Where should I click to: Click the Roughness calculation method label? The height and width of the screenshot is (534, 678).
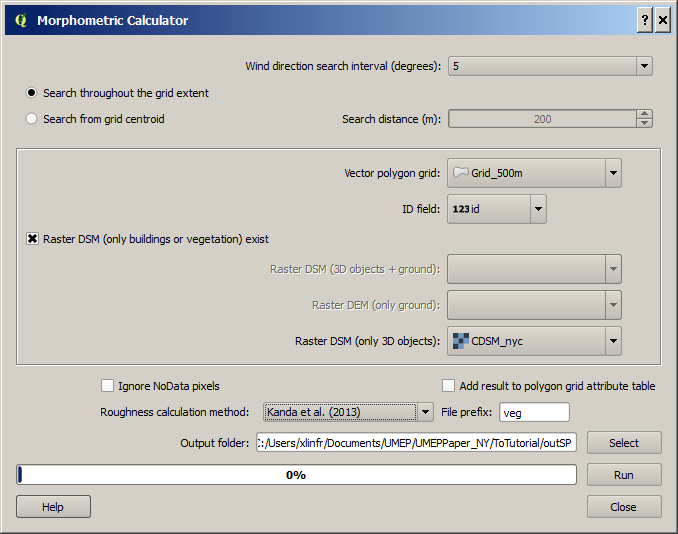[x=174, y=412]
